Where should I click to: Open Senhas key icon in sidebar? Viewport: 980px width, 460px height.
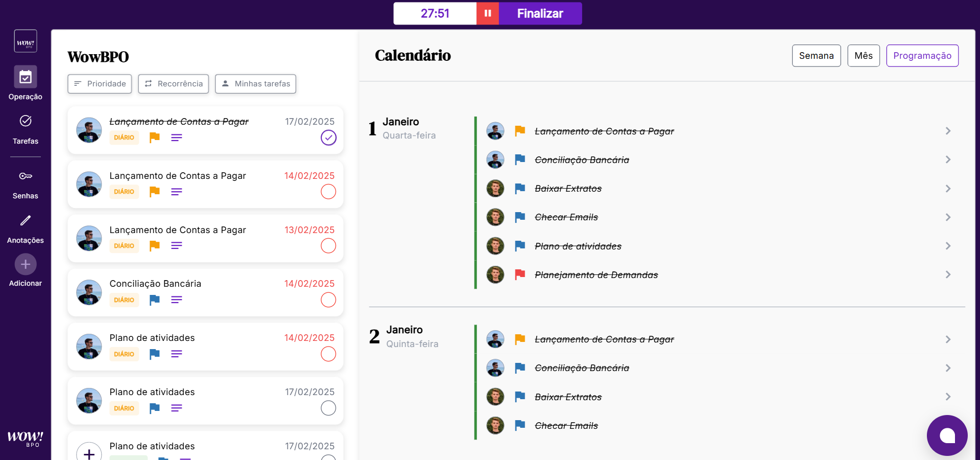(26, 176)
